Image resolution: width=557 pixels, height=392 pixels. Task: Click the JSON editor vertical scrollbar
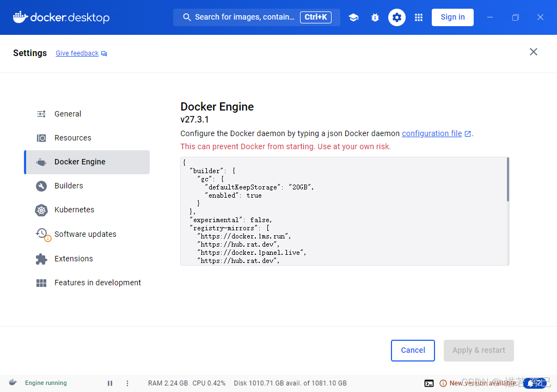pyautogui.click(x=508, y=180)
